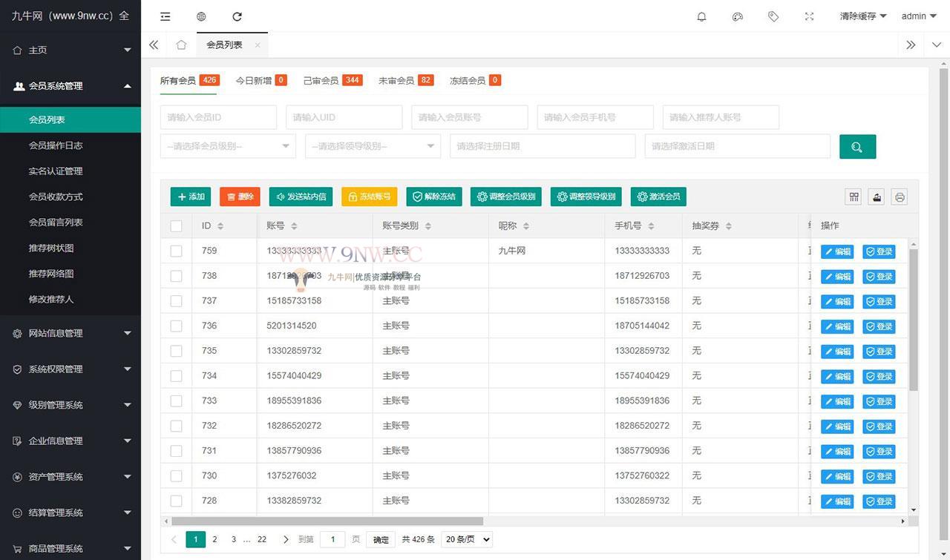
Task: Switch to the 未审会员 tab
Action: point(406,80)
